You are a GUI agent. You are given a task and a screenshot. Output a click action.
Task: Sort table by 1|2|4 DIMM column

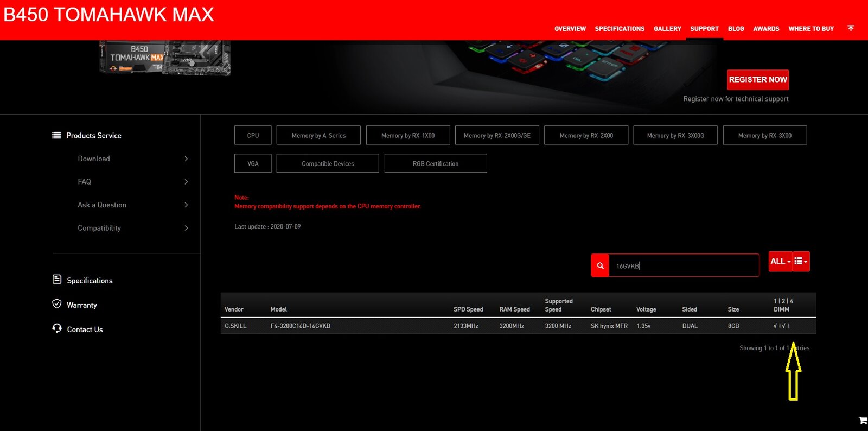pos(783,305)
